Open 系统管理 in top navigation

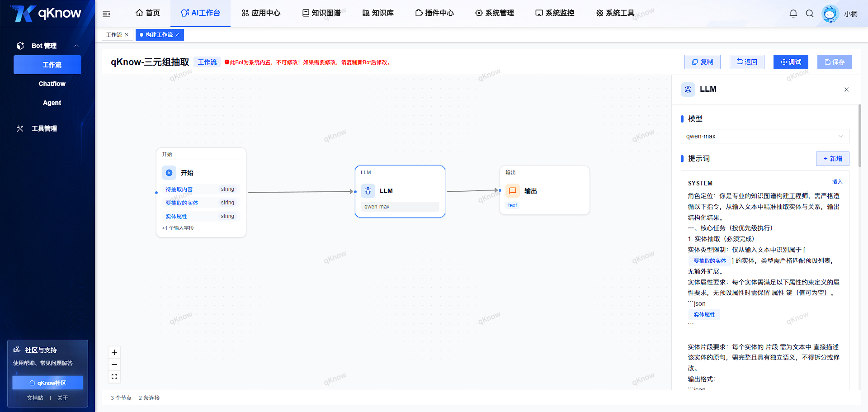(x=495, y=13)
